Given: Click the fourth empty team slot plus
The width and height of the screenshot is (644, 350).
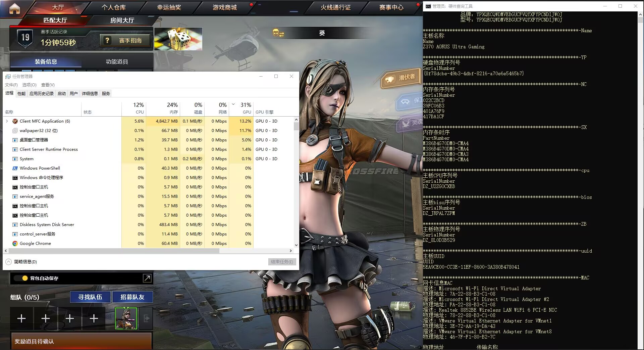Looking at the screenshot, I should point(94,318).
